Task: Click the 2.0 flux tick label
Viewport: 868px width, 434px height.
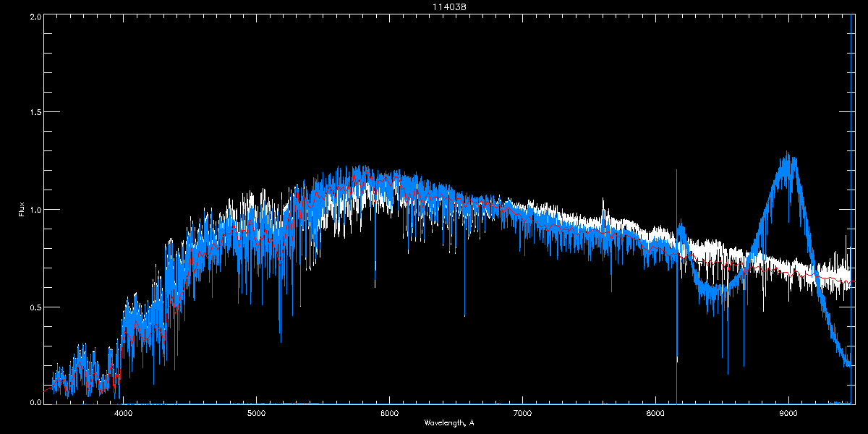Action: pos(34,16)
